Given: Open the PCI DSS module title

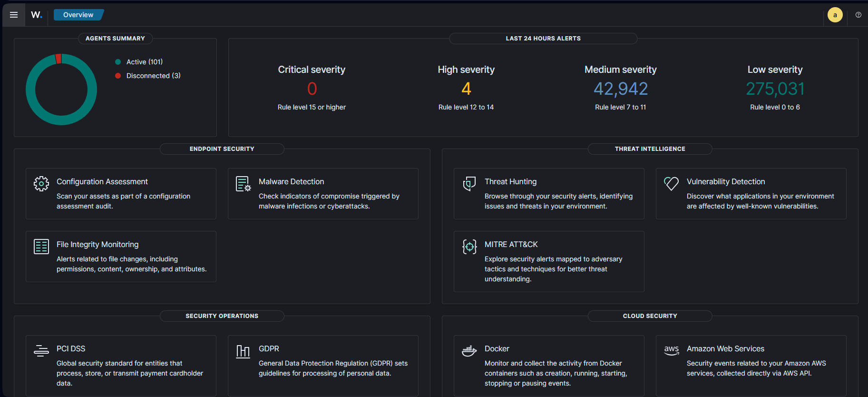Looking at the screenshot, I should click(71, 348).
